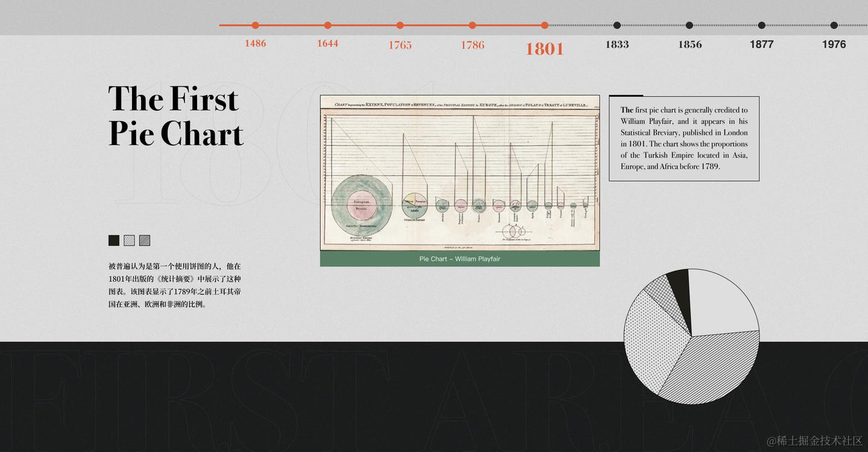This screenshot has width=868, height=452.
Task: Select the 1765 timeline dot
Action: (400, 25)
